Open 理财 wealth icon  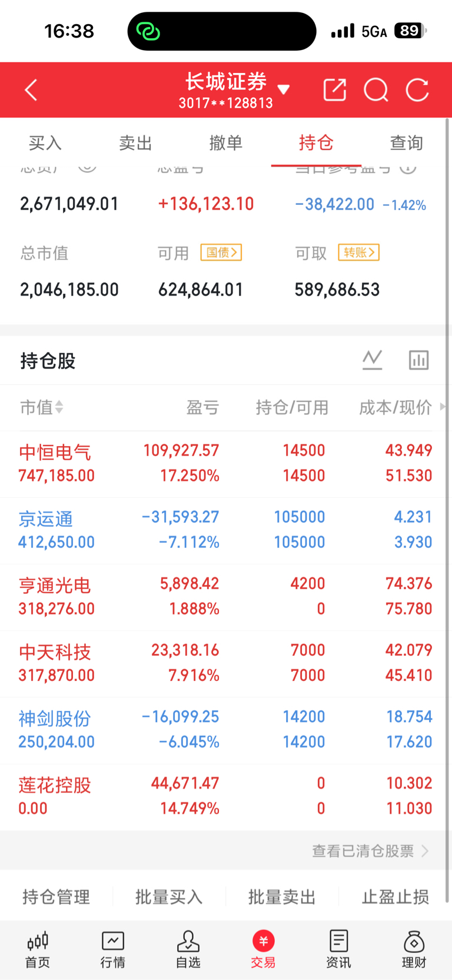point(414,949)
